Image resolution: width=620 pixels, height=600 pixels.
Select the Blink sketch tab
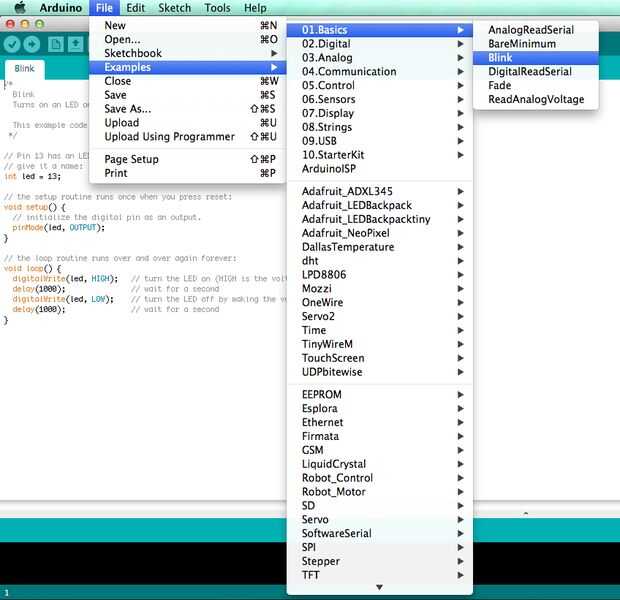click(25, 69)
